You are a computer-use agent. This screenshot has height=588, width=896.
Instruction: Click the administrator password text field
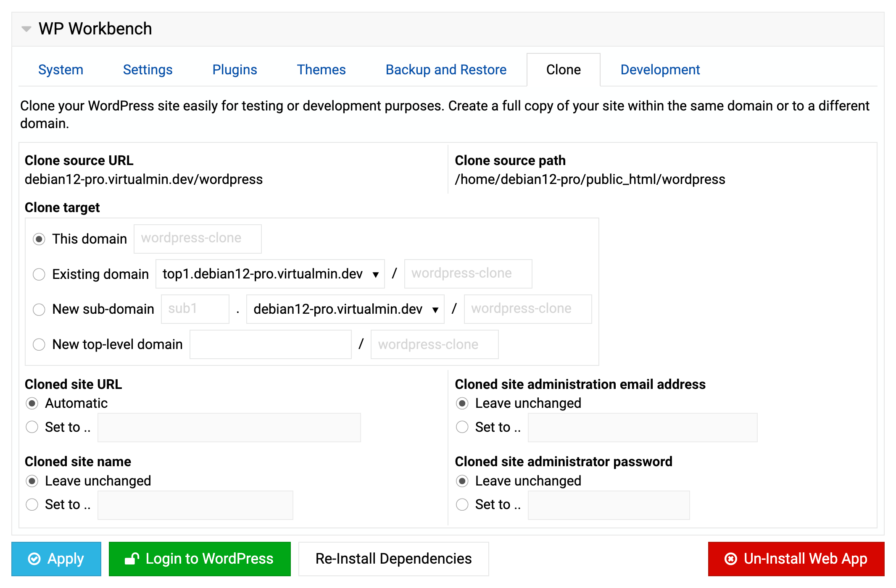pyautogui.click(x=609, y=505)
